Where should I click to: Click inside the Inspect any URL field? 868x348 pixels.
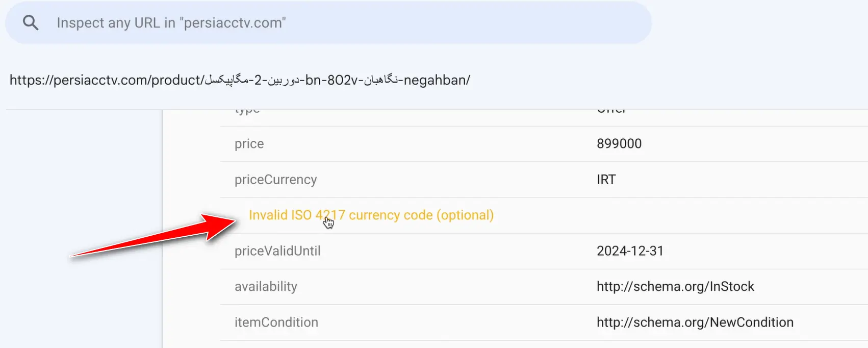(x=204, y=22)
